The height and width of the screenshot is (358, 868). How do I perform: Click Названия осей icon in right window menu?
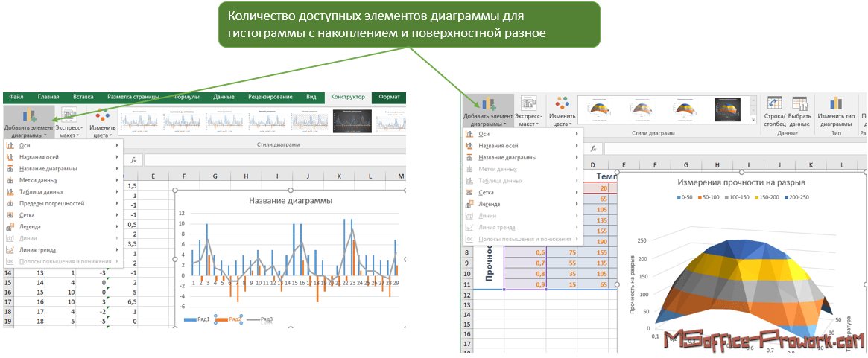click(x=469, y=146)
